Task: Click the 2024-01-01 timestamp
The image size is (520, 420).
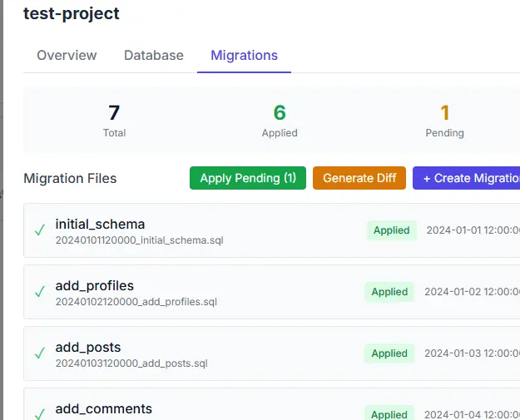Action: [x=473, y=230]
